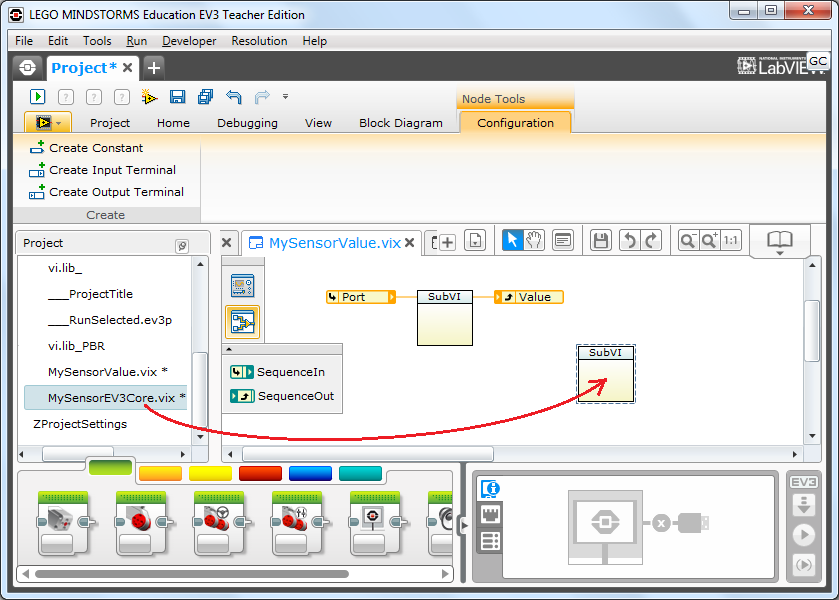
Task: Switch to the Pan hand tool
Action: [x=533, y=240]
